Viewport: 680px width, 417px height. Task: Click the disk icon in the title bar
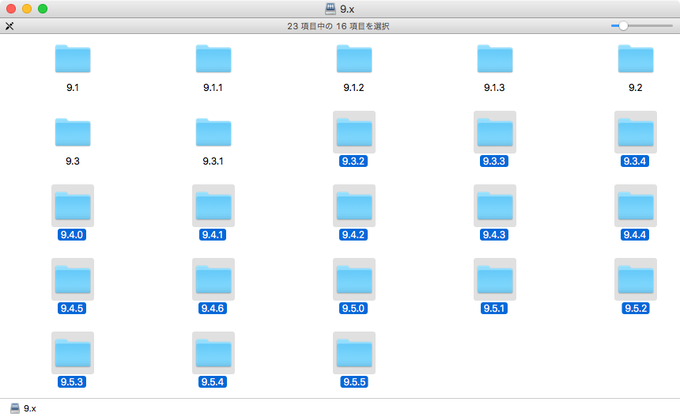330,9
